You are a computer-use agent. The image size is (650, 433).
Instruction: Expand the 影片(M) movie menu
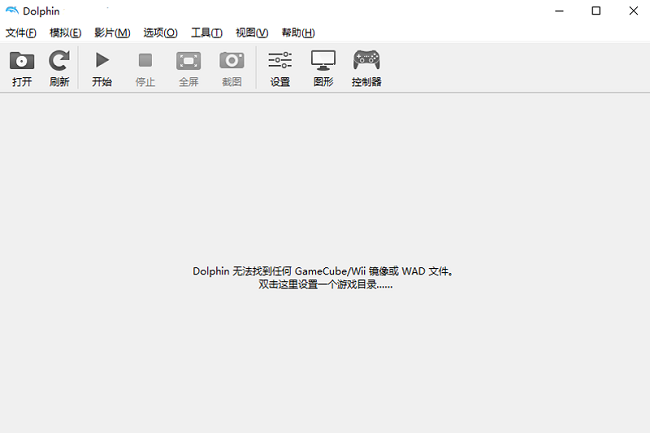(x=112, y=33)
